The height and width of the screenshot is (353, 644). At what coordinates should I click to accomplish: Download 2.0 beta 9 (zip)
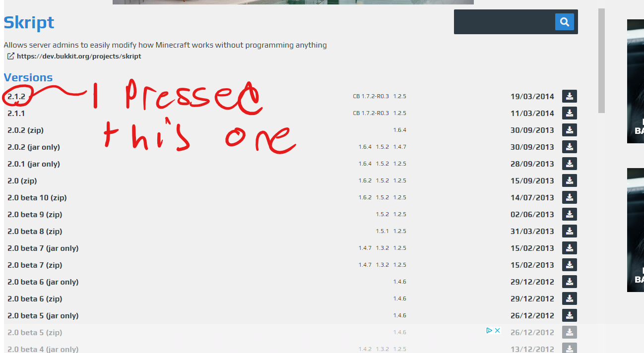click(x=570, y=214)
